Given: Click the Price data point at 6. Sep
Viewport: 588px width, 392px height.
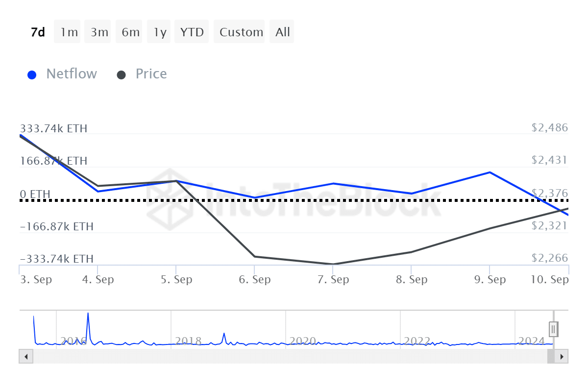Looking at the screenshot, I should (254, 256).
